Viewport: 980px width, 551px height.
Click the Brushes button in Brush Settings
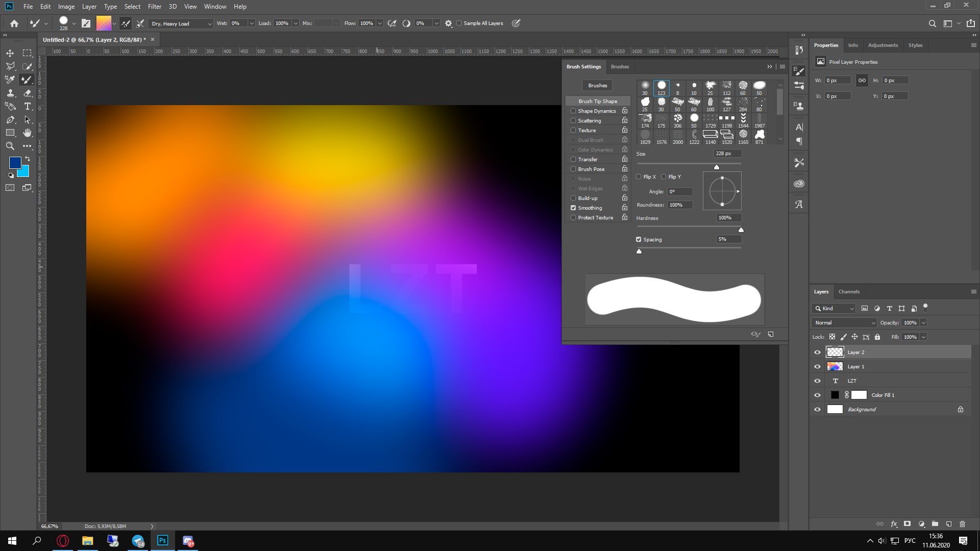[x=597, y=86]
